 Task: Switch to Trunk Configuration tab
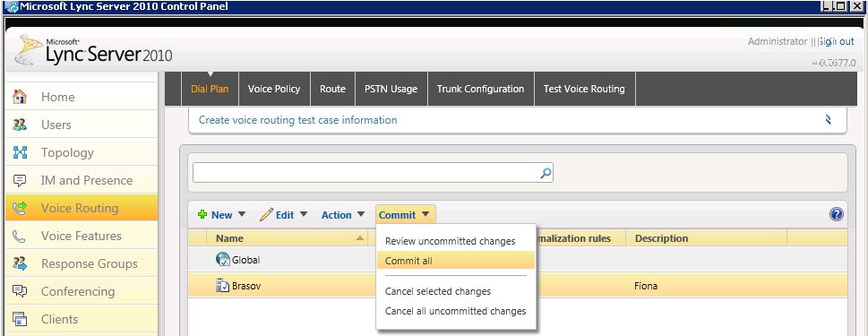(480, 89)
